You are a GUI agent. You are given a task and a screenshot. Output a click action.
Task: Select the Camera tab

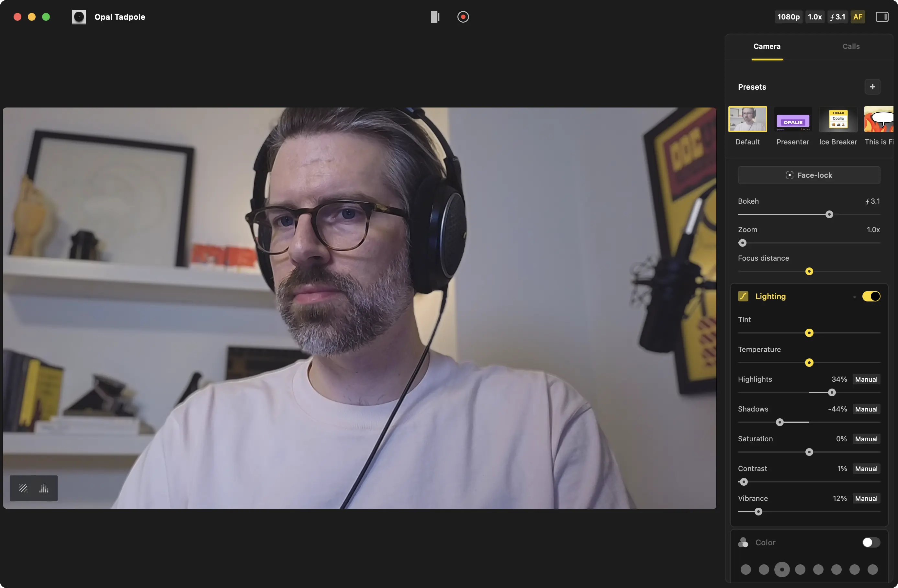pyautogui.click(x=767, y=46)
